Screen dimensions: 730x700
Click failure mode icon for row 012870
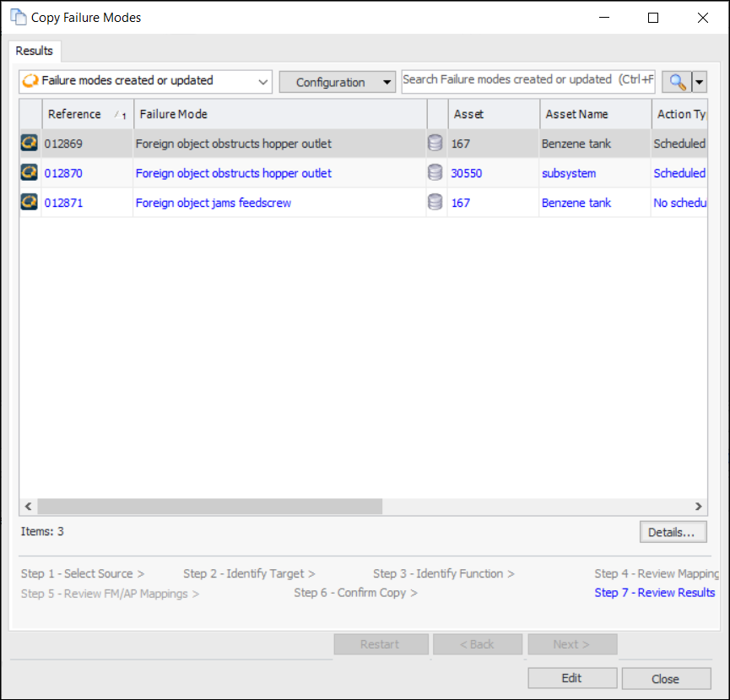tap(30, 173)
